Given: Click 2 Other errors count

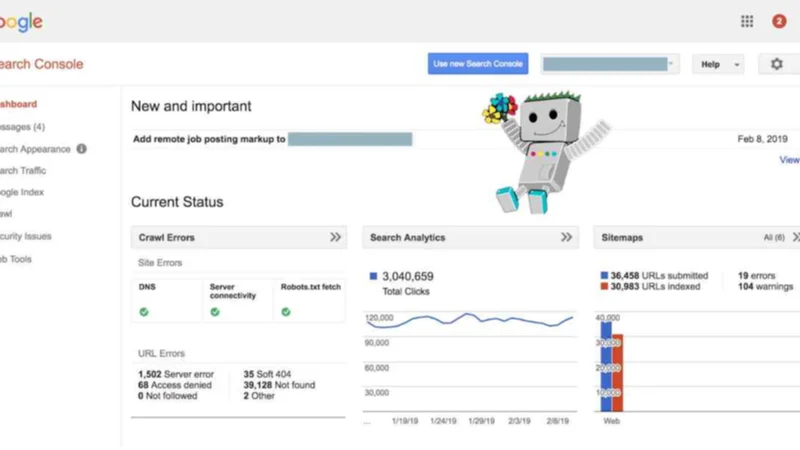Looking at the screenshot, I should click(x=259, y=396).
